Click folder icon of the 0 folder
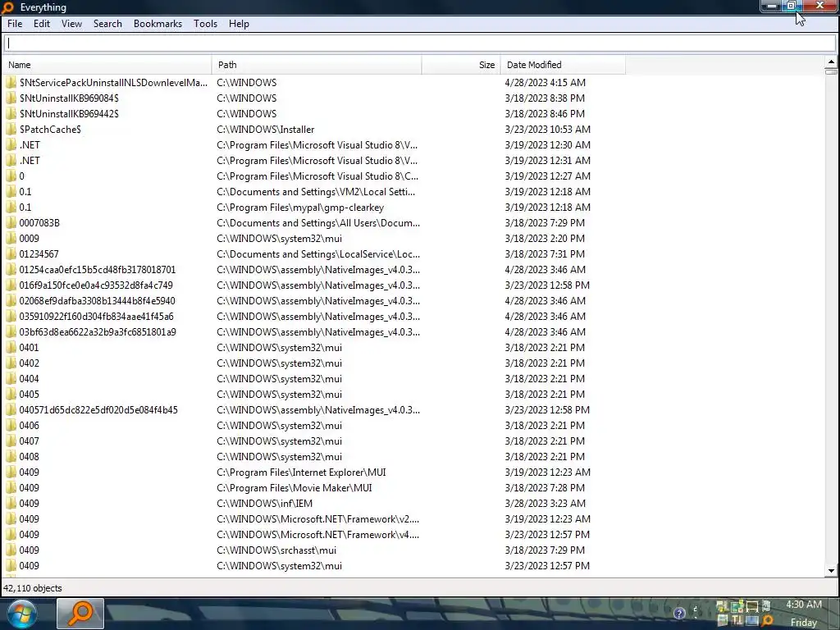Screen dimensions: 840x630 click(11, 176)
